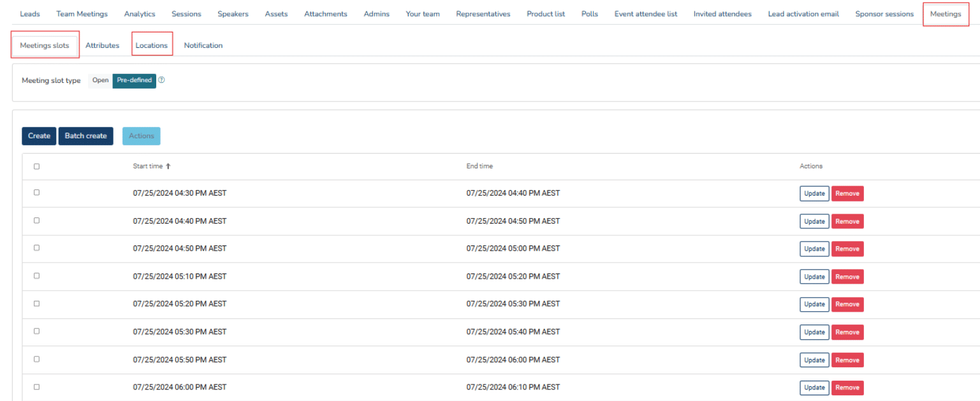Switch meeting slot type to Open

pos(100,80)
